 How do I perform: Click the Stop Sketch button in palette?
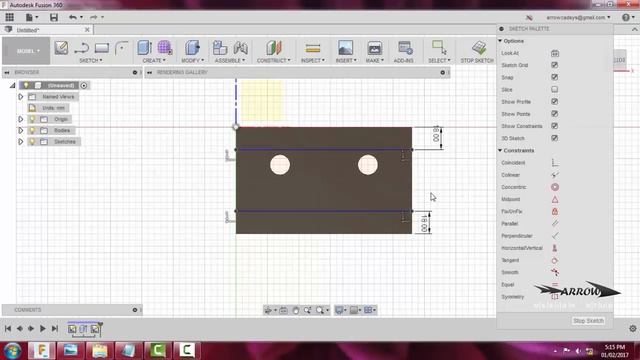coord(588,321)
